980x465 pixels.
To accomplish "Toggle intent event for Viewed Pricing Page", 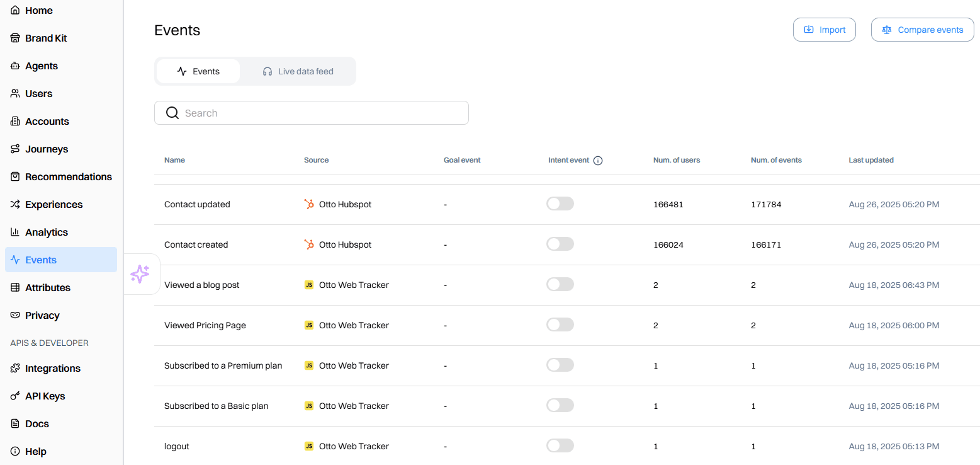I will [560, 324].
